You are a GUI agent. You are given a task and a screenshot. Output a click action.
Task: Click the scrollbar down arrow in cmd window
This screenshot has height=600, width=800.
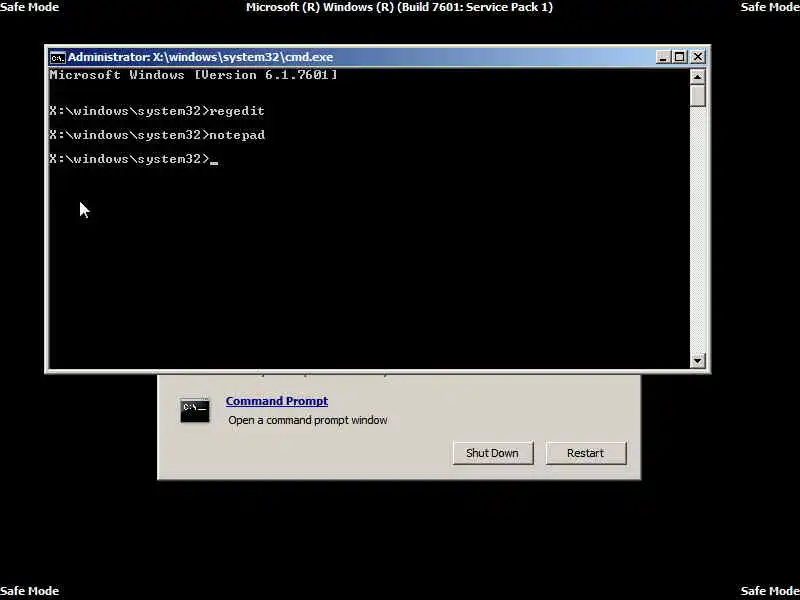pos(697,360)
